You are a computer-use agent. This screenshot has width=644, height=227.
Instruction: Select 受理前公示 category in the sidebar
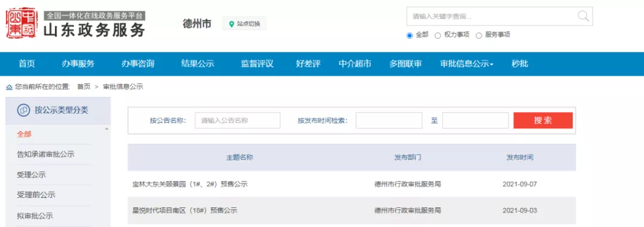(x=36, y=195)
